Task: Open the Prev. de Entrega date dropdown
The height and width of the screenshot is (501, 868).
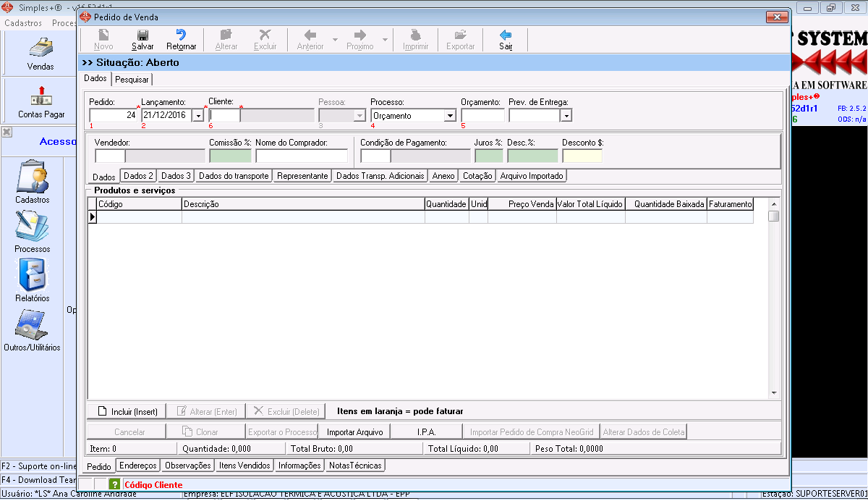Action: pyautogui.click(x=566, y=115)
